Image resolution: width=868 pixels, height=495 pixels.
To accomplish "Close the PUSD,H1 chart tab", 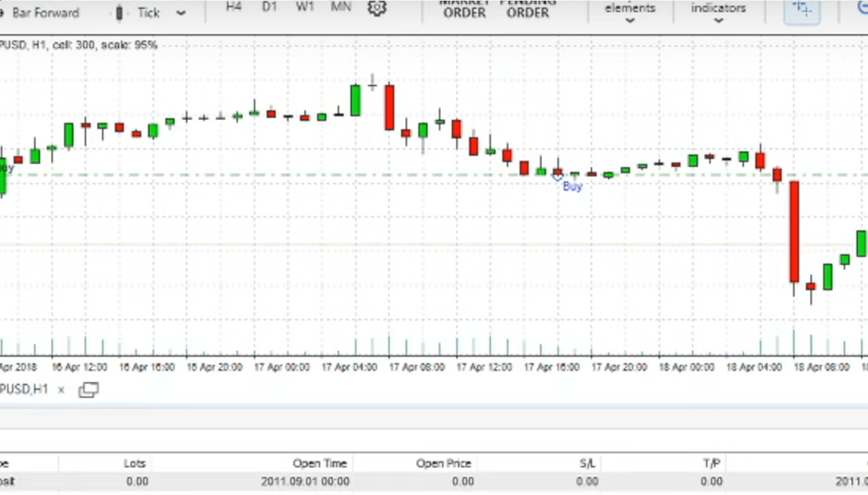I will (60, 389).
